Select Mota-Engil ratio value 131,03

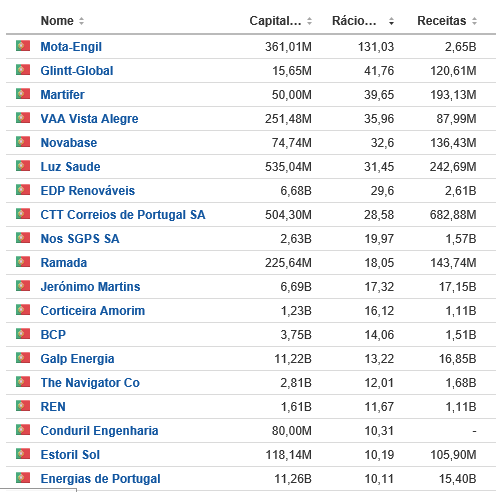[376, 47]
